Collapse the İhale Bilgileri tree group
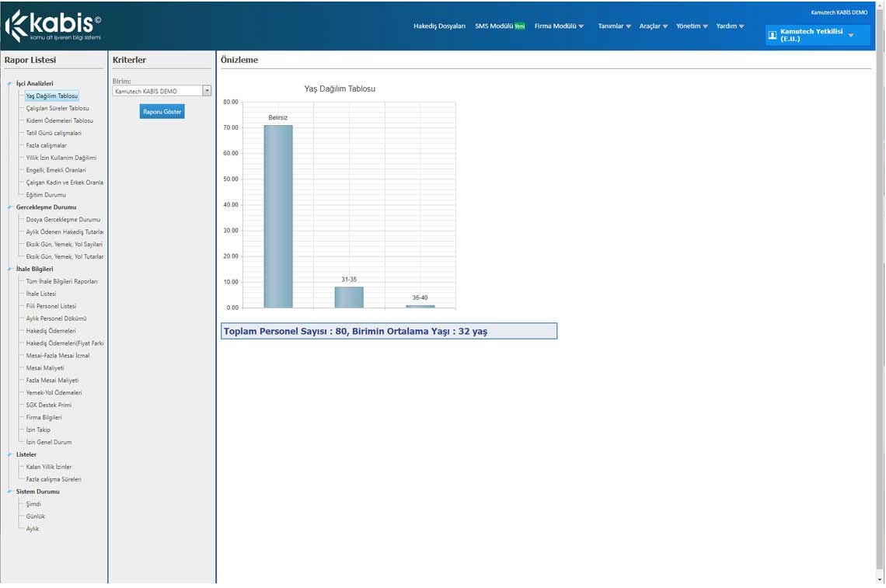886x588 pixels. [9, 270]
